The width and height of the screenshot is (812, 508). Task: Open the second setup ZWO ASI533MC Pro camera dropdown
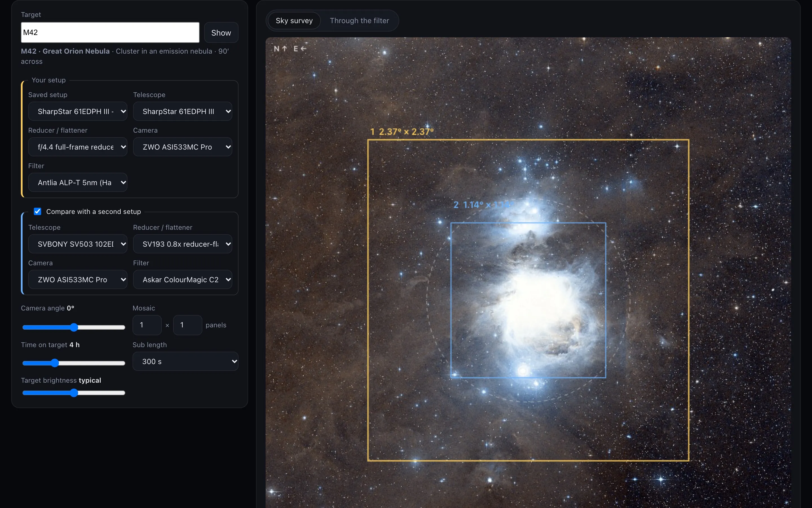pyautogui.click(x=78, y=279)
